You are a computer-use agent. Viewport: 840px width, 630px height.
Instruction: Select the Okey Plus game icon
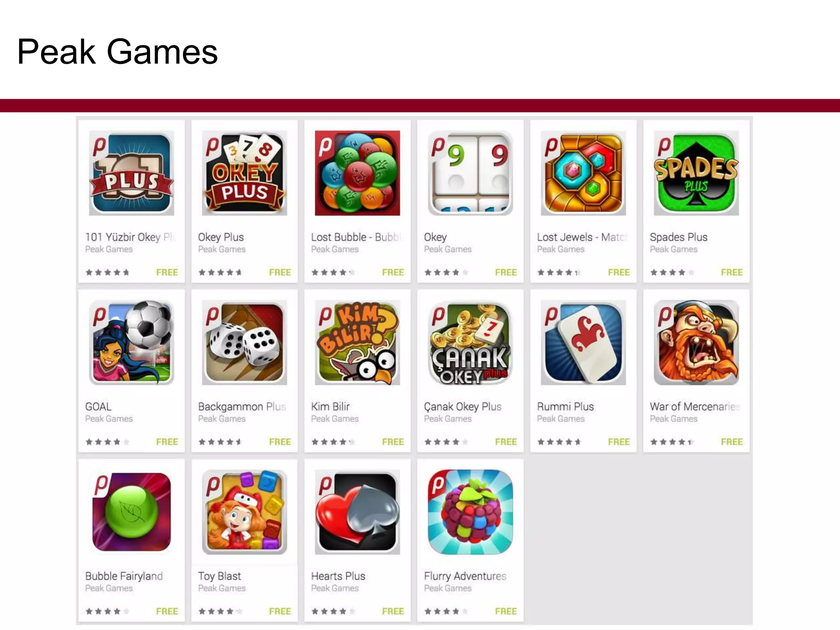click(x=244, y=173)
